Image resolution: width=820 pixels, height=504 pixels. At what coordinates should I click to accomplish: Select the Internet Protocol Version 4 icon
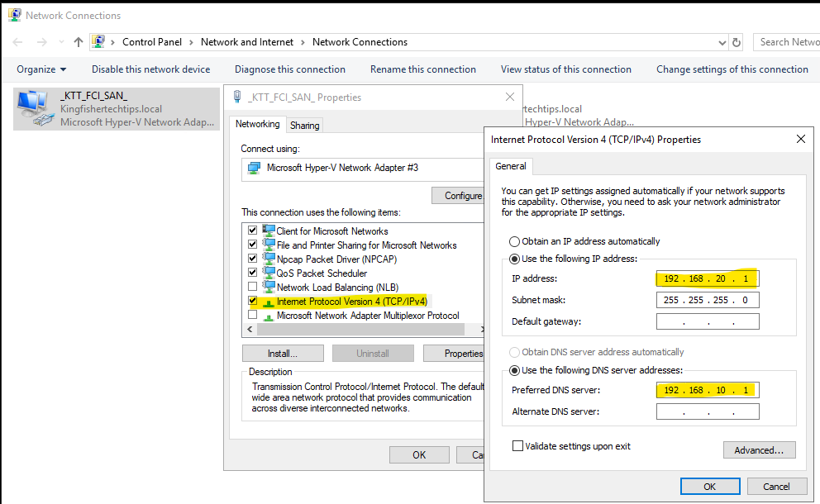(269, 302)
